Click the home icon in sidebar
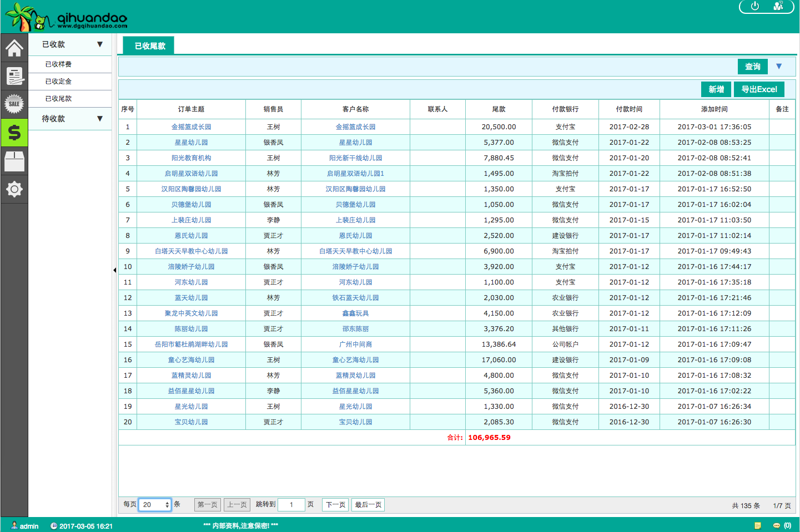Screen dimensions: 800x532 [14, 48]
